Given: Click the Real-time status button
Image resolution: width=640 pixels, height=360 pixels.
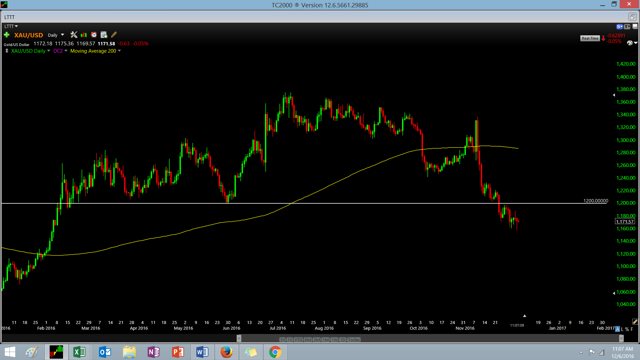Looking at the screenshot, I should (x=590, y=38).
